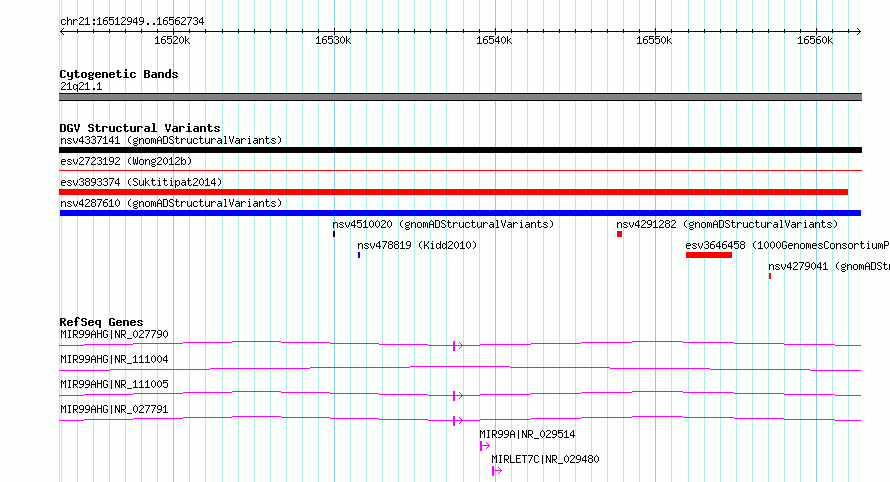890x482 pixels.
Task: Open the esv3646458 (1000GenomesConsortium) label
Action: click(787, 245)
